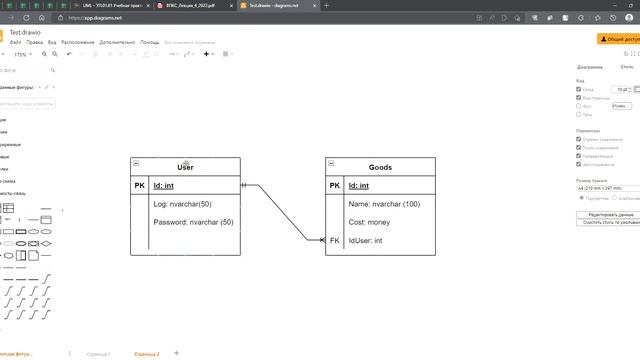Undo the last action in toolbar
This screenshot has height=360, width=640.
pyautogui.click(x=69, y=54)
